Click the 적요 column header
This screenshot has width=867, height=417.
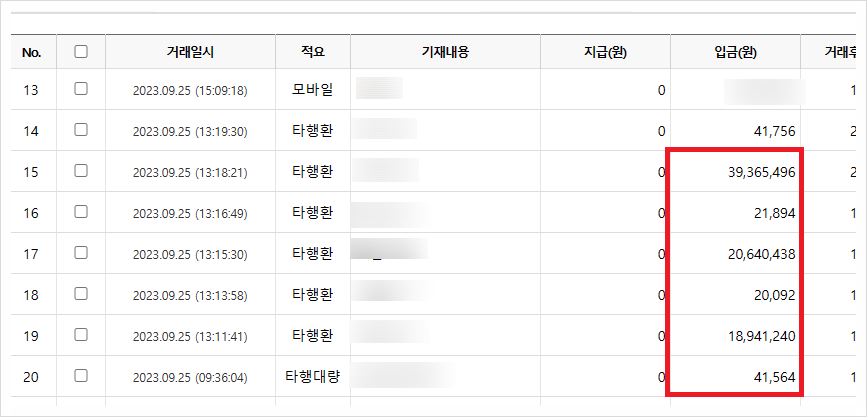(x=313, y=52)
